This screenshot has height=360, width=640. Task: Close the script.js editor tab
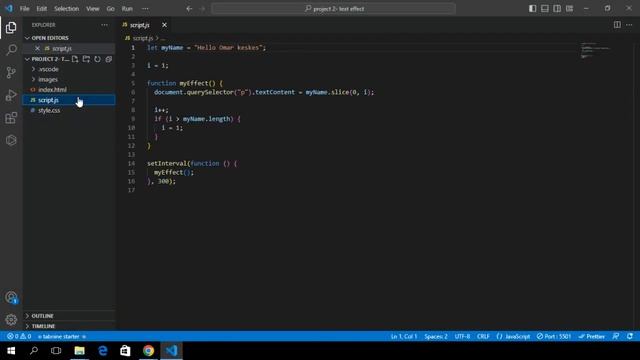(164, 25)
